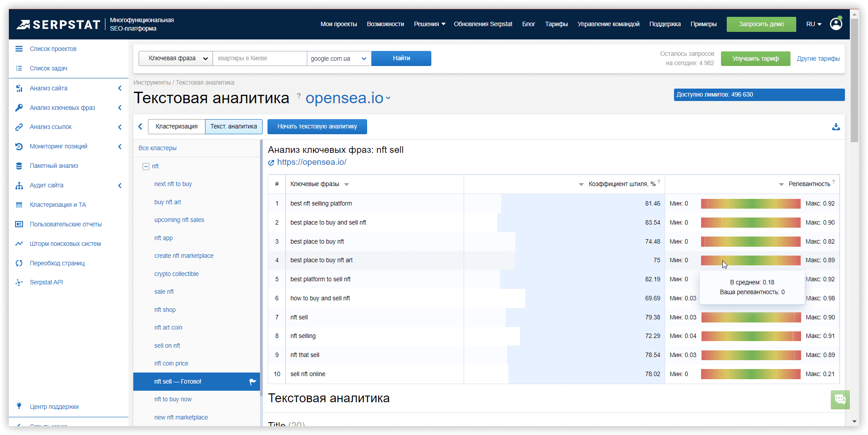Click the export download icon
Screen dimensions: 868x435
click(x=836, y=127)
